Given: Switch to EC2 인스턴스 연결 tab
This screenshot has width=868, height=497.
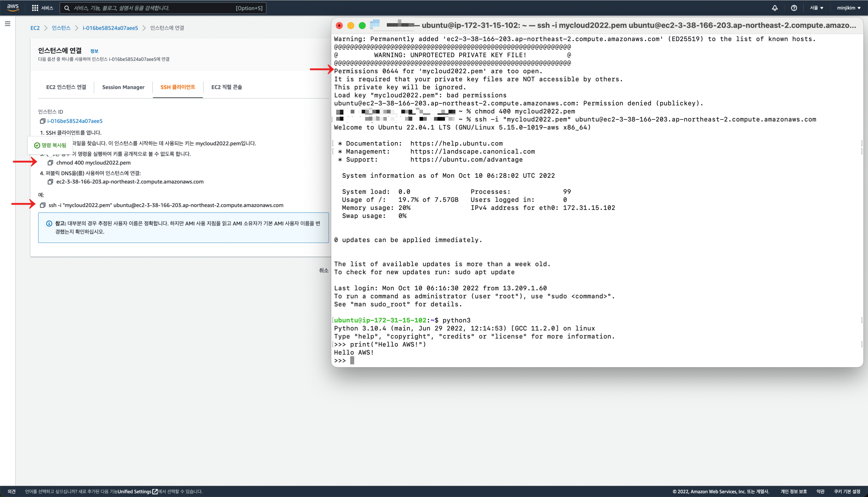Looking at the screenshot, I should click(66, 87).
